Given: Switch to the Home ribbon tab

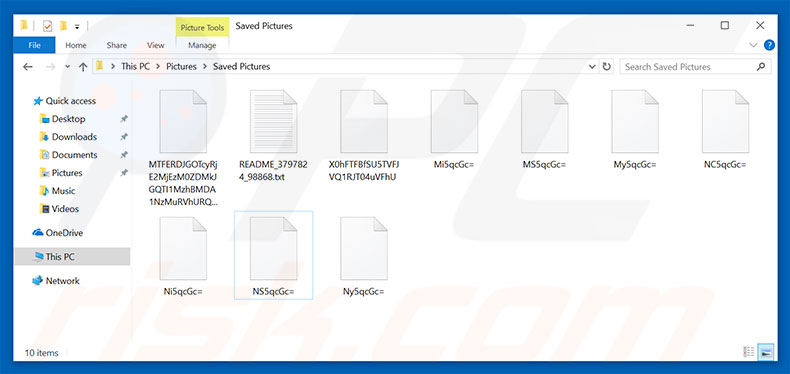Looking at the screenshot, I should click(76, 45).
